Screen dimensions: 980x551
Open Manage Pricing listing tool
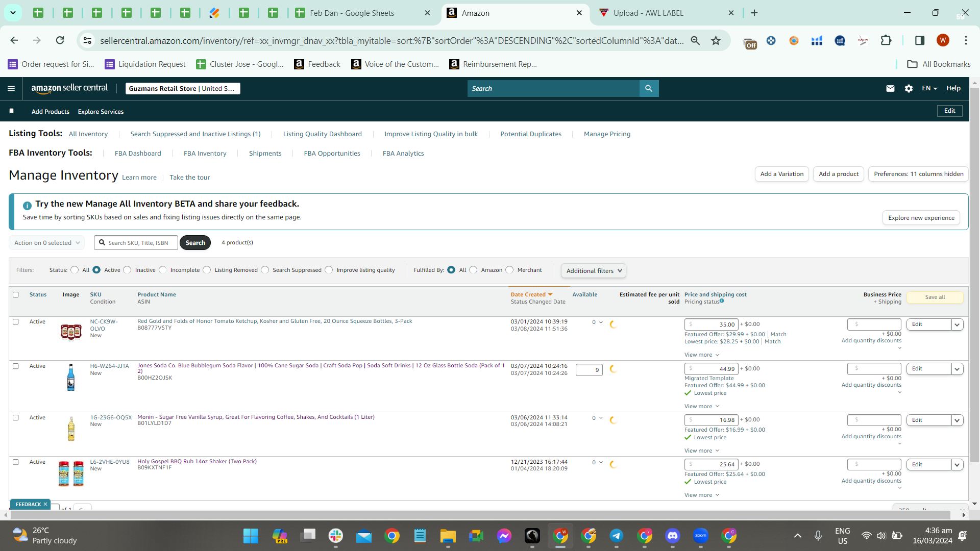pyautogui.click(x=607, y=134)
